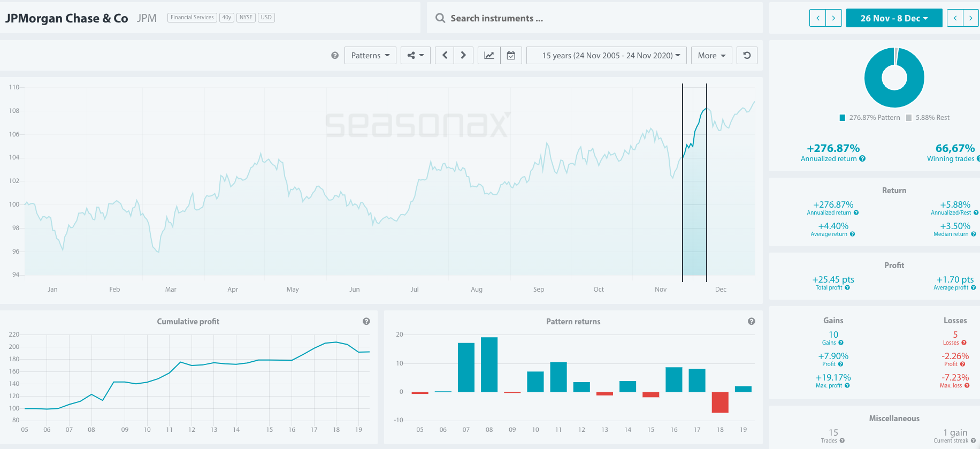Open the calendar date picker icon

[x=511, y=55]
